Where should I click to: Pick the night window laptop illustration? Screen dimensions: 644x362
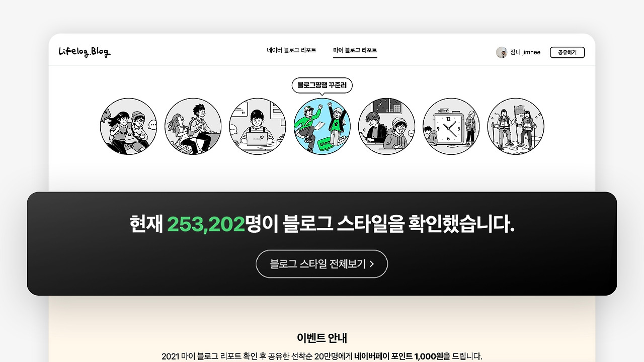coord(386,126)
